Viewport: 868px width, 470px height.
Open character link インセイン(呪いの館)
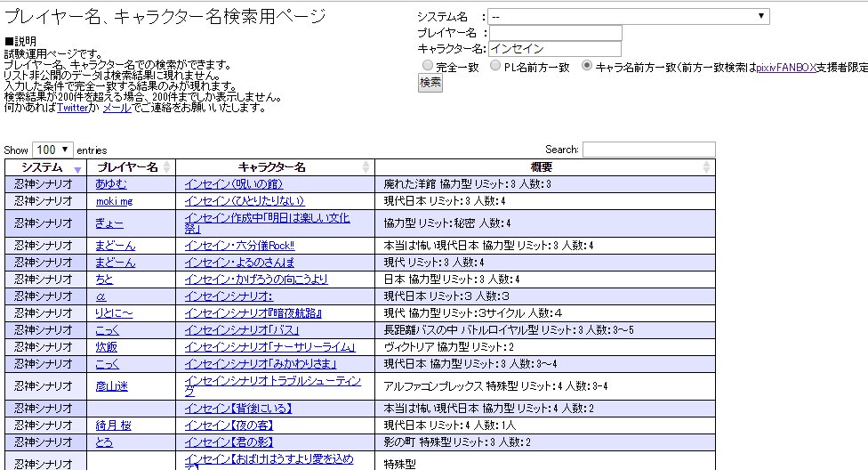tap(234, 184)
